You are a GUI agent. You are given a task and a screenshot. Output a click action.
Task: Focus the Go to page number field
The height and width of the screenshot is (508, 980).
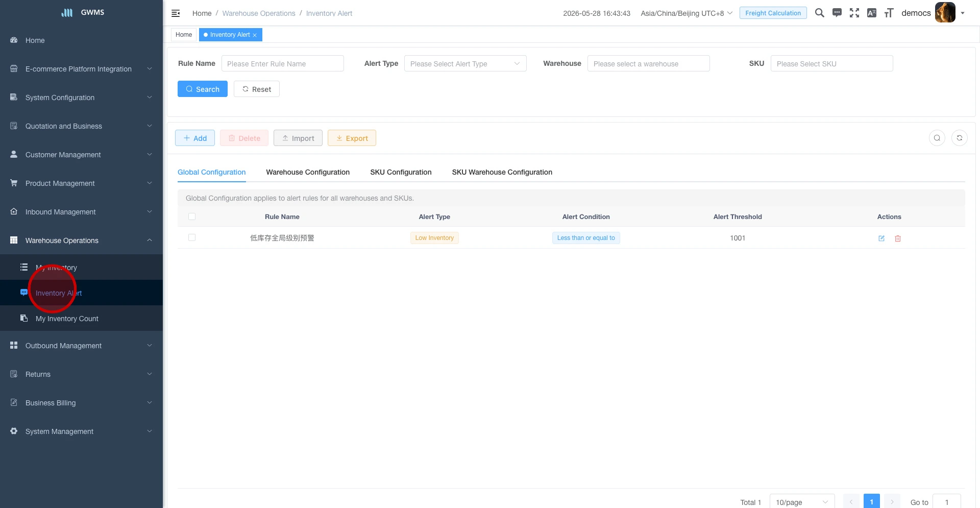point(947,502)
